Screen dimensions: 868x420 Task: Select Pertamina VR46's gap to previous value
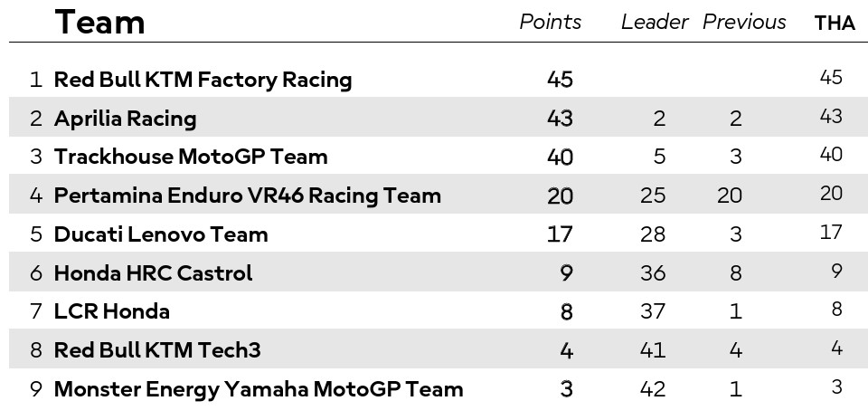coord(729,196)
